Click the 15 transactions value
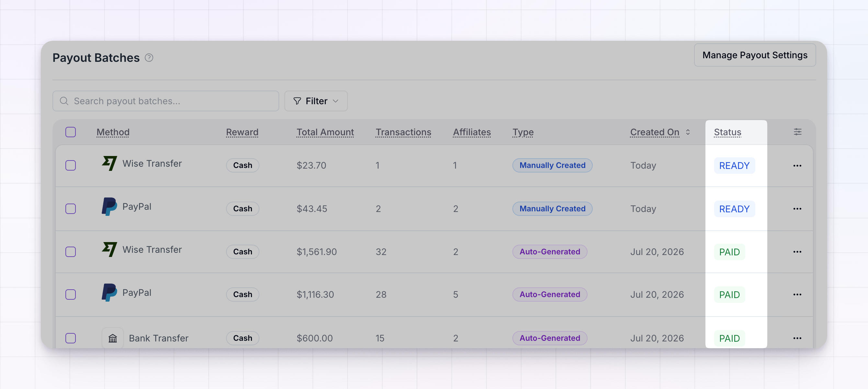Viewport: 868px width, 389px height. 380,338
